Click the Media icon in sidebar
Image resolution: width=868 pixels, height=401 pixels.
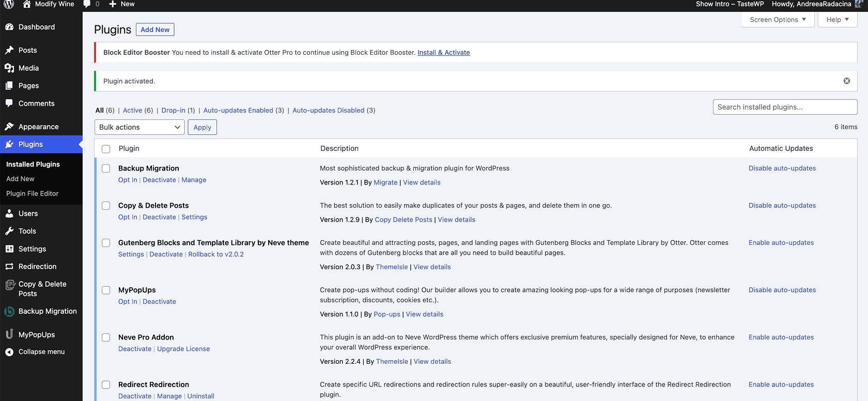click(9, 68)
